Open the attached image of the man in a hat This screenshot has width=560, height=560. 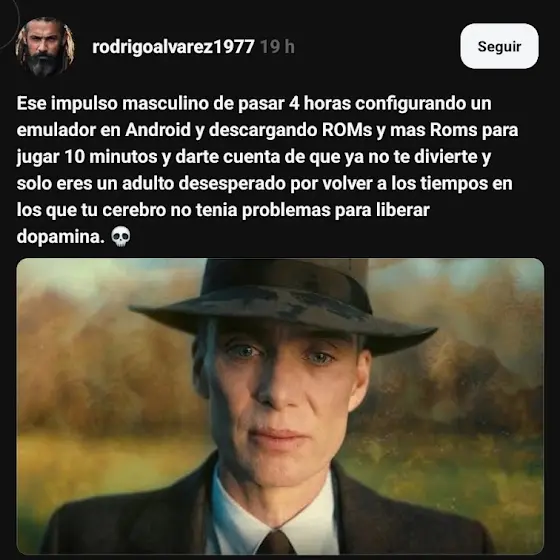click(280, 406)
